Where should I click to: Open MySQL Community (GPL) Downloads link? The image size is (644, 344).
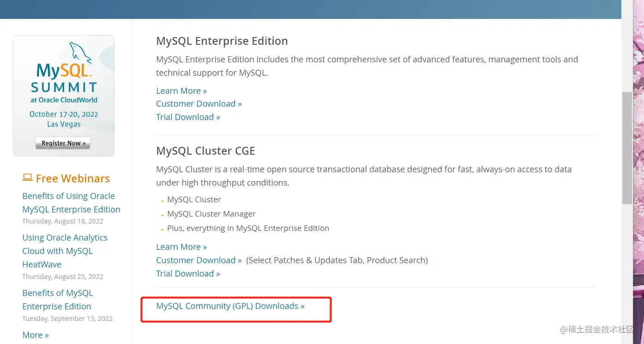click(230, 306)
